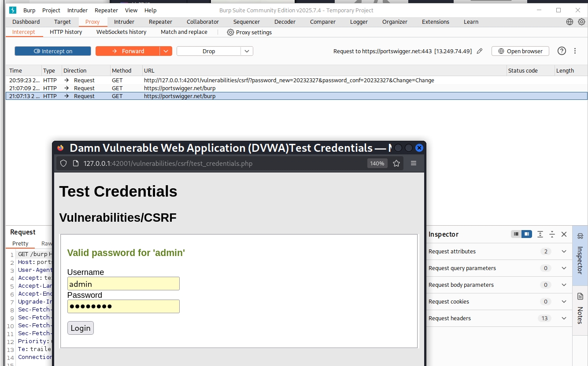Open the Drop button dropdown arrow
Screen dimensions: 588x366
[x=247, y=51]
